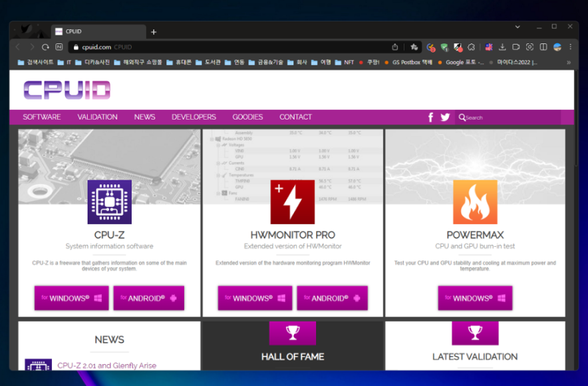Open the CPU-Z 2.01 and Glenfly Arise news link
Viewport: 588px width, 386px height.
[107, 365]
